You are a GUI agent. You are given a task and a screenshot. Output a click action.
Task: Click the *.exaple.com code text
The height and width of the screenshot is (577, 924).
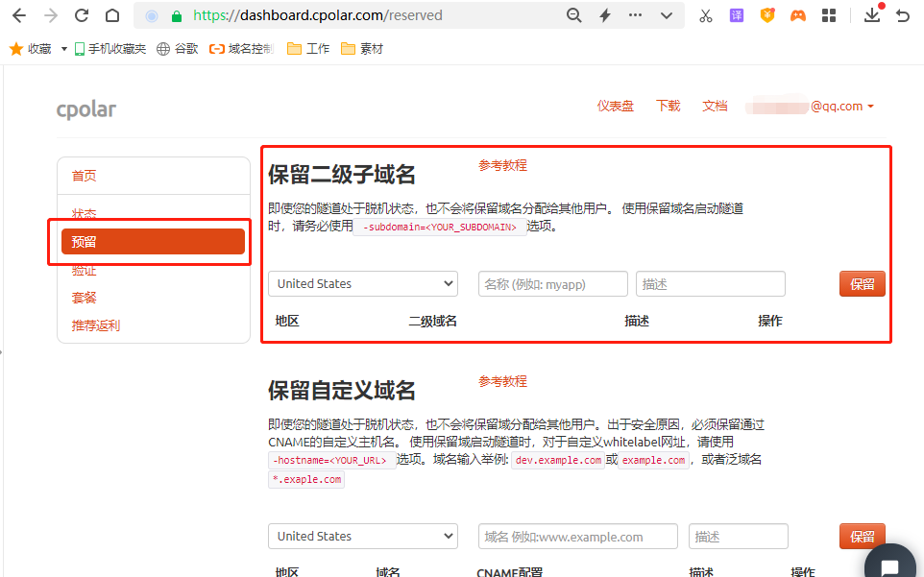click(306, 480)
